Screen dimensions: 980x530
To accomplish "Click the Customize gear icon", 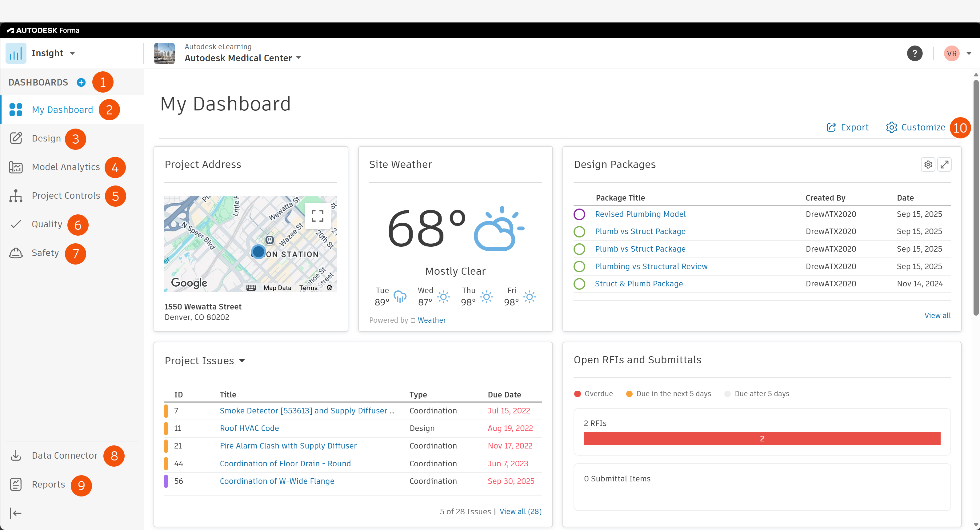I will tap(892, 127).
